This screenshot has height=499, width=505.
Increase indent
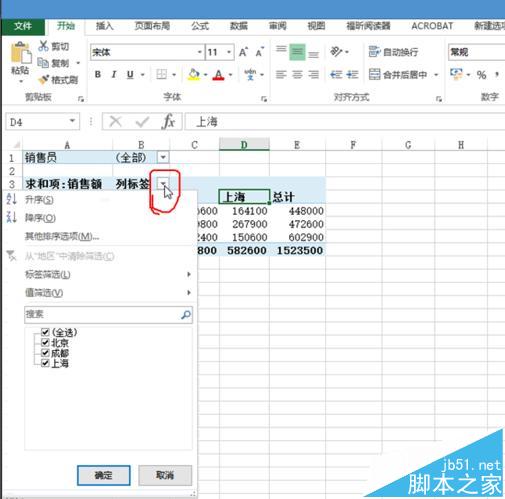(x=352, y=74)
